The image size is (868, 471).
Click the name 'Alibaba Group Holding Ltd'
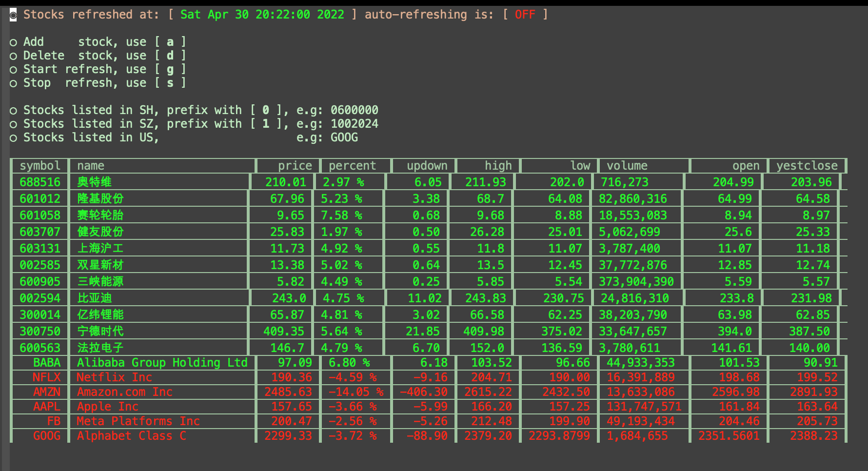pyautogui.click(x=162, y=363)
